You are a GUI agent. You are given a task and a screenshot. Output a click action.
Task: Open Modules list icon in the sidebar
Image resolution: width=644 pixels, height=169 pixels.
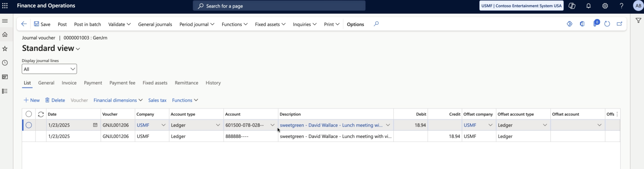5,91
